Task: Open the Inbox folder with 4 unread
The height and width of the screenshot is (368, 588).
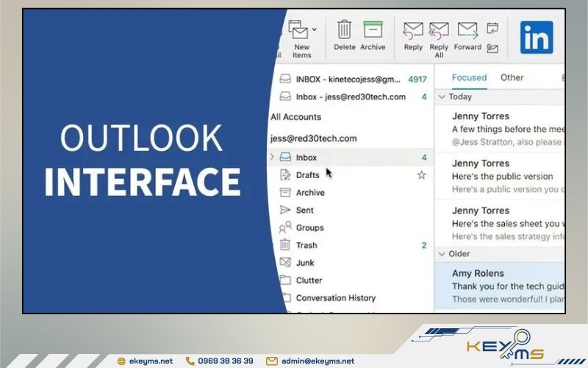Action: (351, 158)
